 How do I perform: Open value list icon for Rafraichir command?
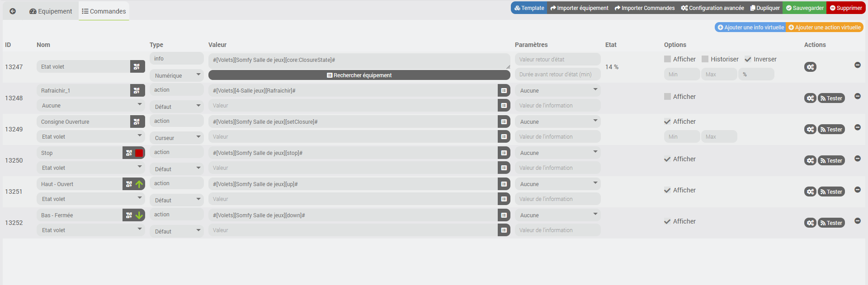click(504, 91)
